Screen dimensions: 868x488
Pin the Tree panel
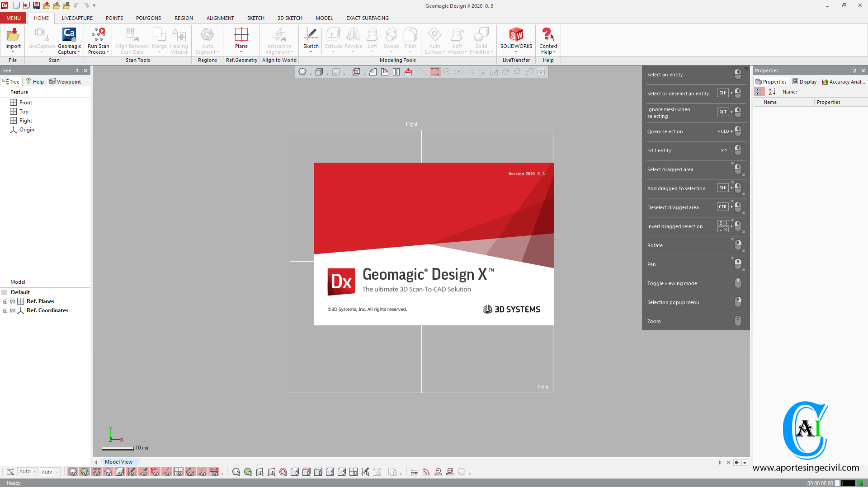pyautogui.click(x=77, y=70)
